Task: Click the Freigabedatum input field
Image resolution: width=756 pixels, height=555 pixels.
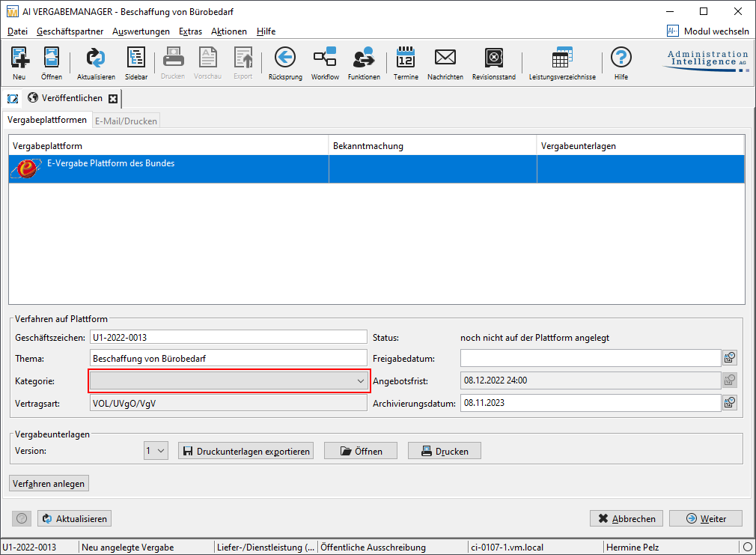Action: coord(591,358)
